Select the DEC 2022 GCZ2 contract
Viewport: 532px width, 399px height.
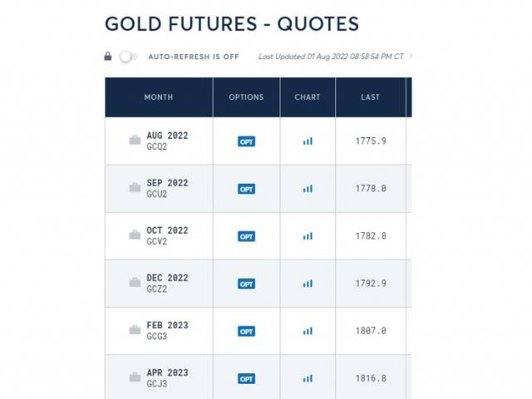point(167,283)
